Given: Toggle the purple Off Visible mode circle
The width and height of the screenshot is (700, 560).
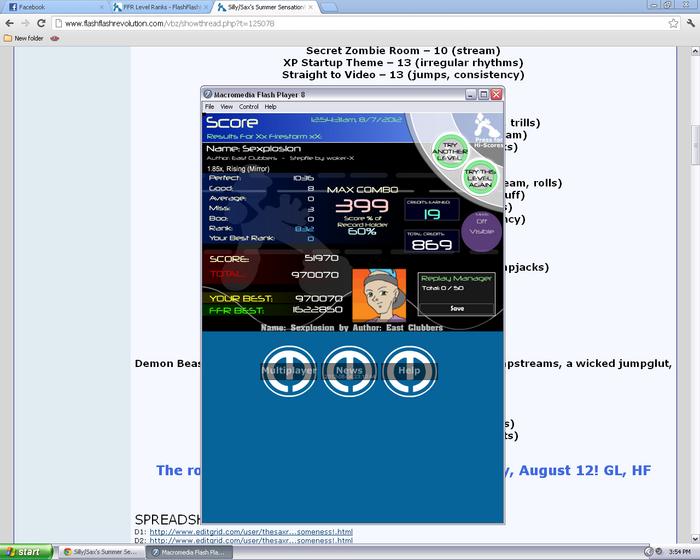Looking at the screenshot, I should click(x=481, y=231).
